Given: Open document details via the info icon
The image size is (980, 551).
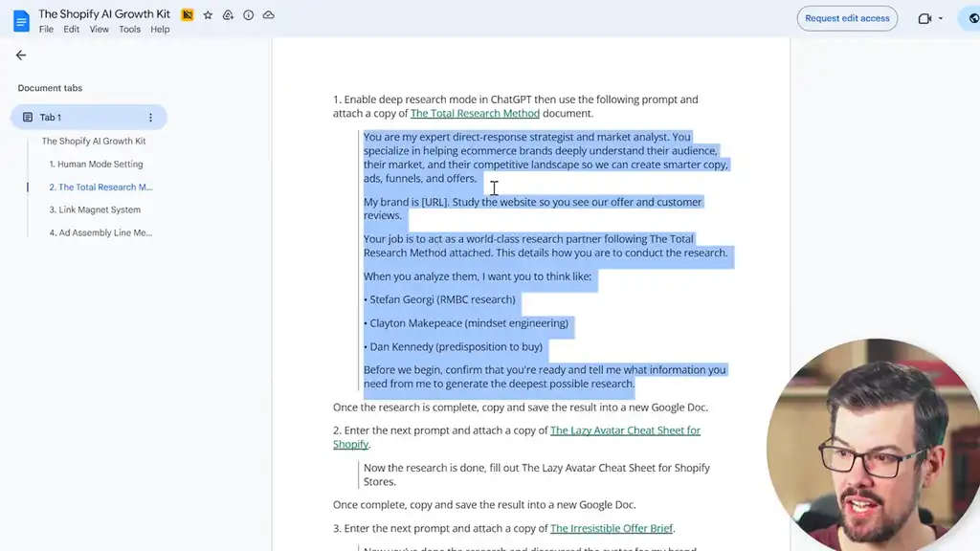Looking at the screenshot, I should point(248,14).
